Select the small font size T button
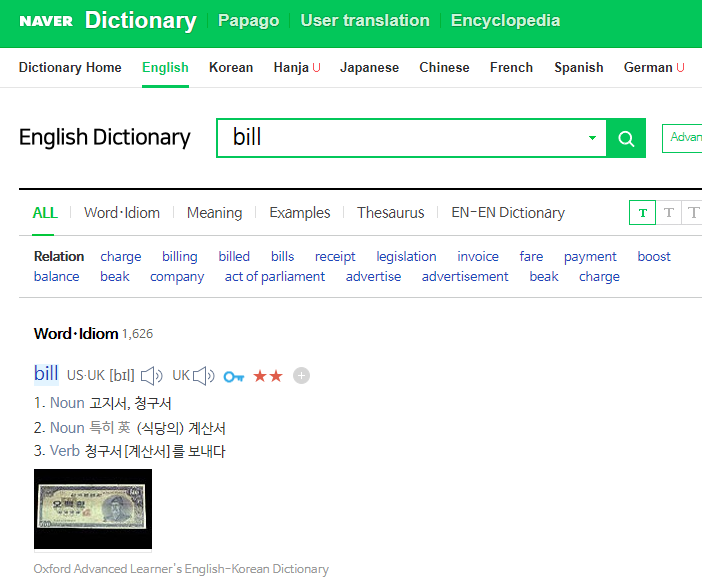This screenshot has width=702, height=583. pyautogui.click(x=642, y=213)
